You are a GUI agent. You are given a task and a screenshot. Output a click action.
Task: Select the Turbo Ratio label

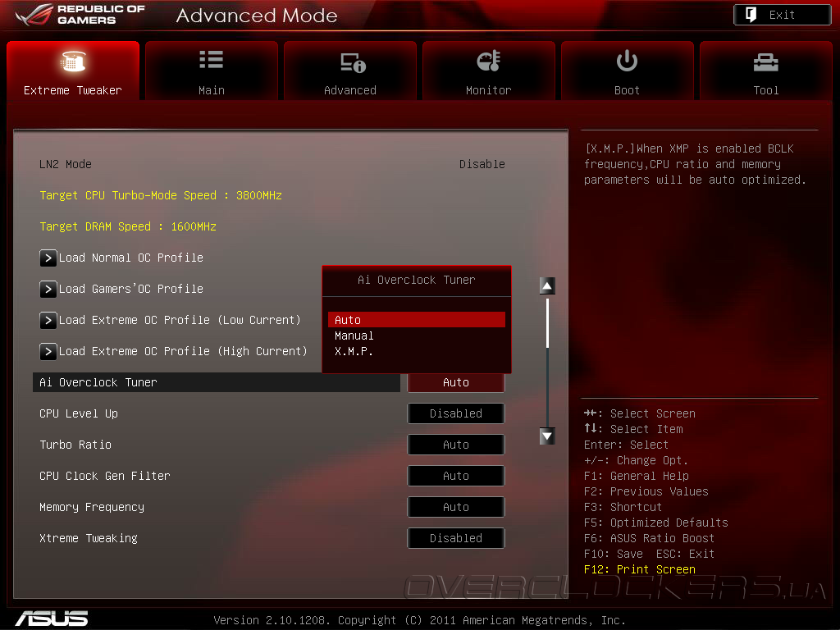click(x=75, y=445)
